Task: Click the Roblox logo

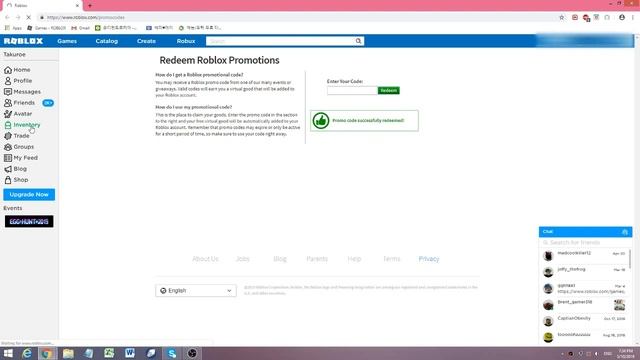Action: coord(23,41)
